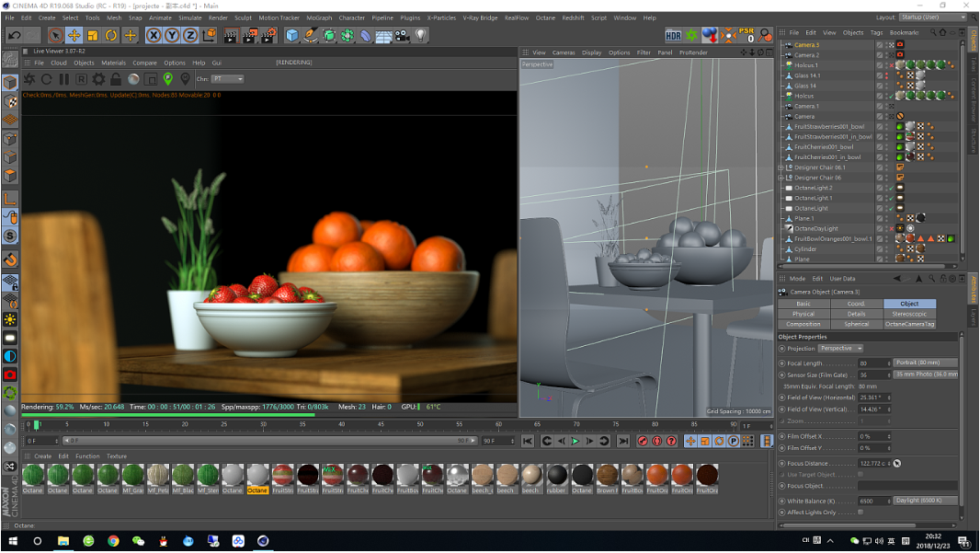Toggle the OctaneDayLight red X enable mark
This screenshot has width=980, height=553.
(891, 229)
